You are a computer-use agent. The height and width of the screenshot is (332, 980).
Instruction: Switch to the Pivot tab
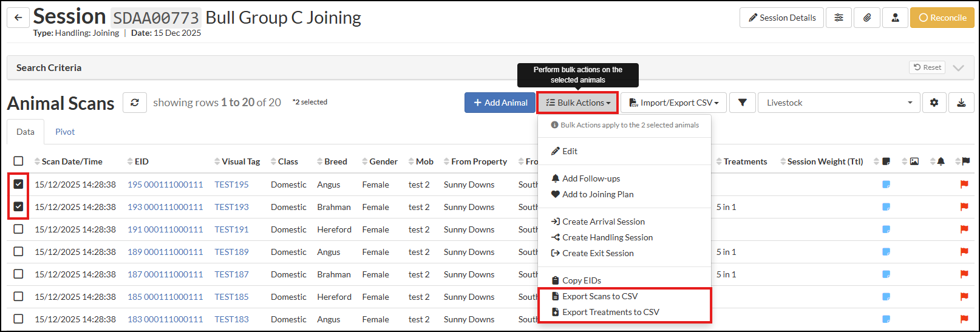click(65, 132)
